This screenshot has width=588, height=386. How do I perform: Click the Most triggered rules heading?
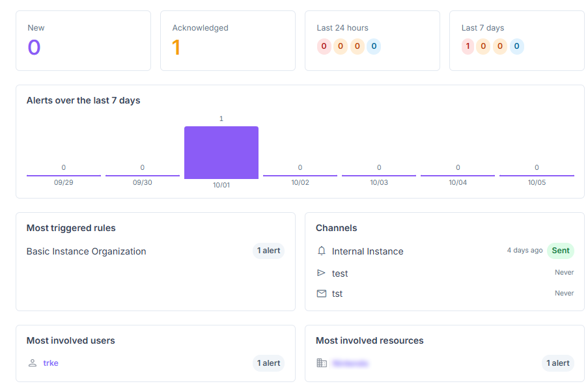[71, 228]
